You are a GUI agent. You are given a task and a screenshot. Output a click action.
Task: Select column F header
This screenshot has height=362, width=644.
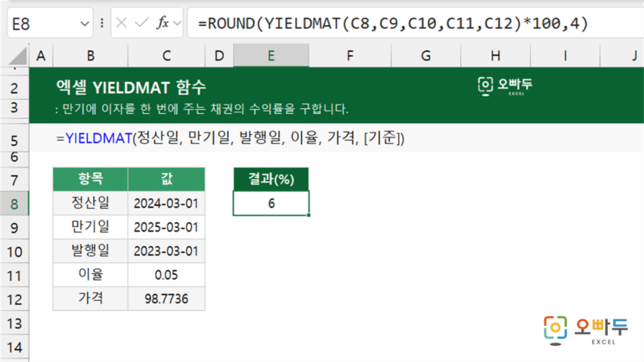(x=350, y=55)
